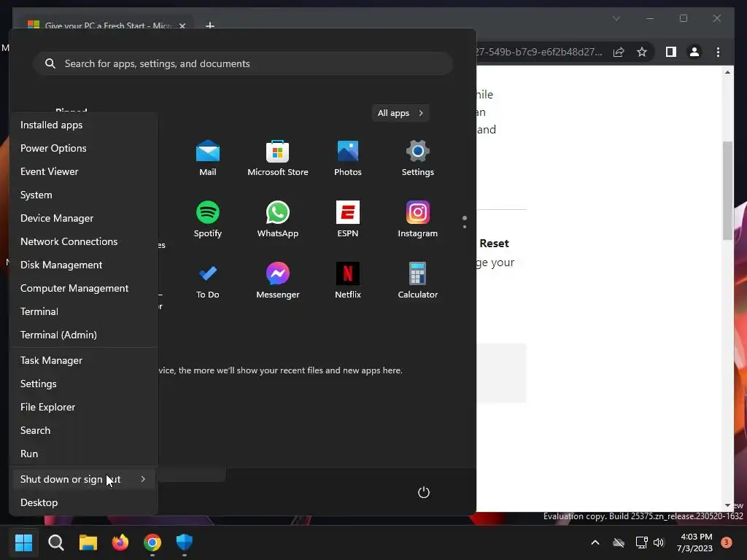Launch Terminal (Admin) from the menu
The height and width of the screenshot is (560, 747).
coord(83,335)
